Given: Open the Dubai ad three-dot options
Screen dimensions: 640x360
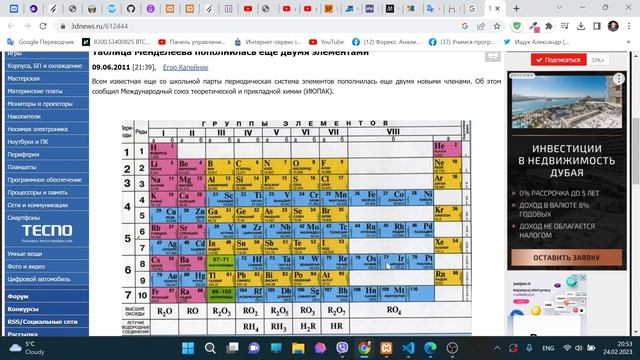Looking at the screenshot, I should point(619,79).
